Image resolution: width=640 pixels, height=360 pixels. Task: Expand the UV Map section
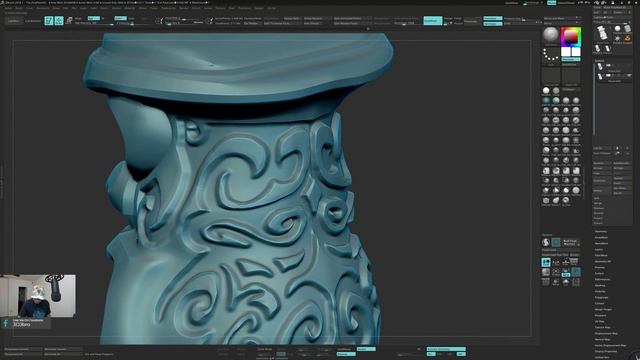[x=599, y=322]
